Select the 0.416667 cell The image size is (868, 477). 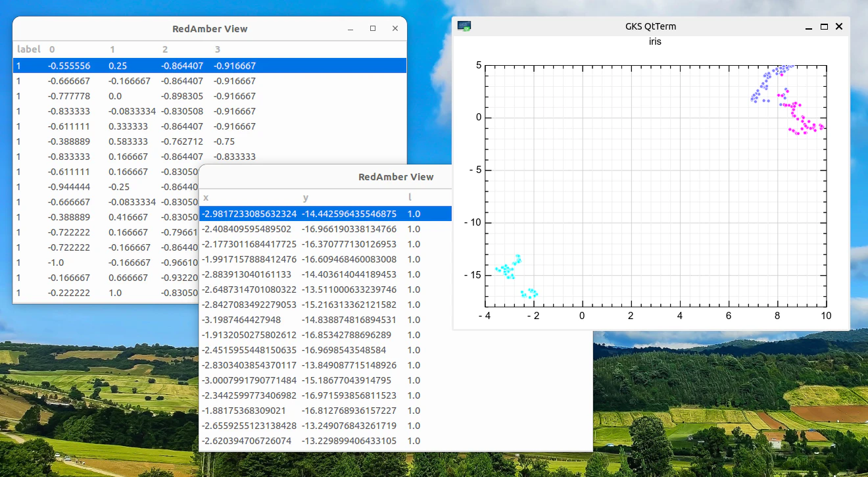(128, 217)
